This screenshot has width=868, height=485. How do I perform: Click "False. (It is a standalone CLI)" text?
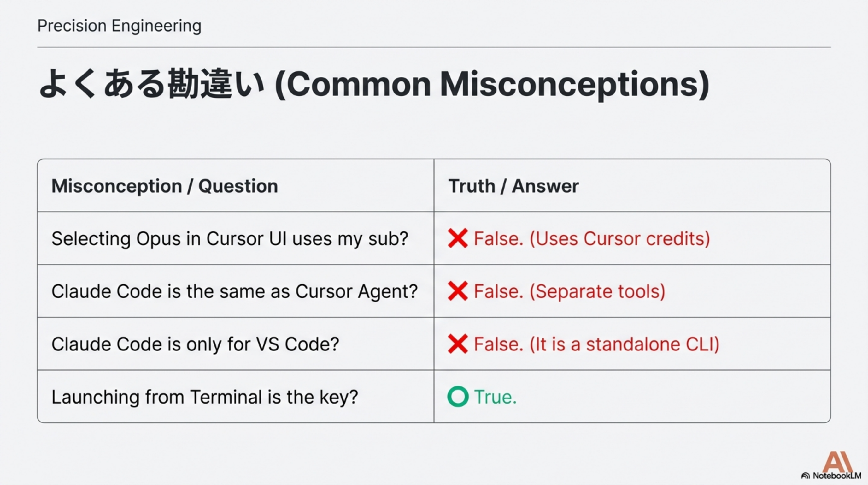(x=596, y=344)
